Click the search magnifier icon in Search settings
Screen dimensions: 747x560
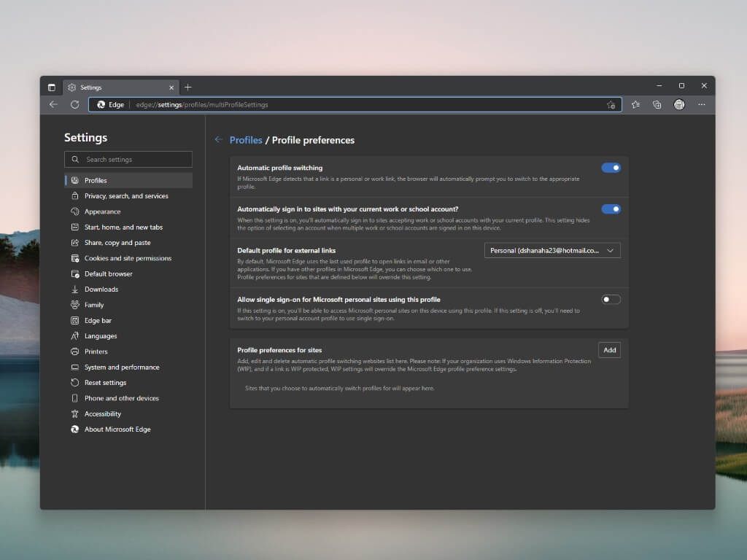(75, 160)
